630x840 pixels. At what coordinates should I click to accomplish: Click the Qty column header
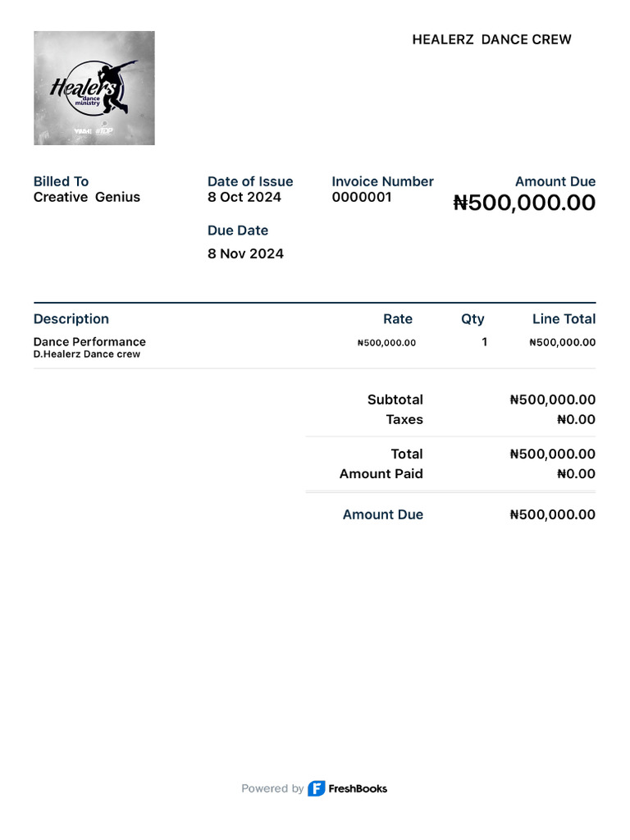click(472, 319)
